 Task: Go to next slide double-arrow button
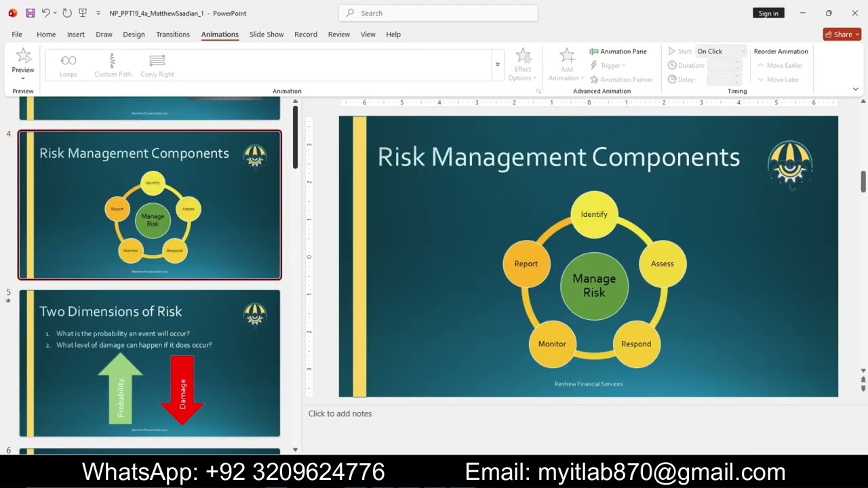point(863,389)
